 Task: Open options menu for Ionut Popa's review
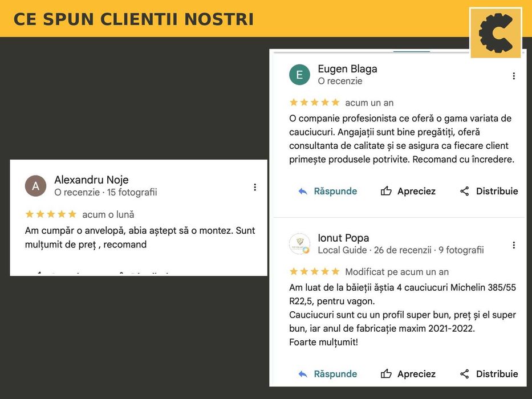click(x=514, y=245)
